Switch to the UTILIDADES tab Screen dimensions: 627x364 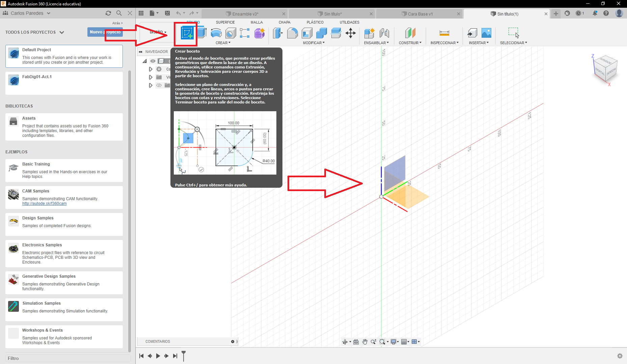click(350, 22)
